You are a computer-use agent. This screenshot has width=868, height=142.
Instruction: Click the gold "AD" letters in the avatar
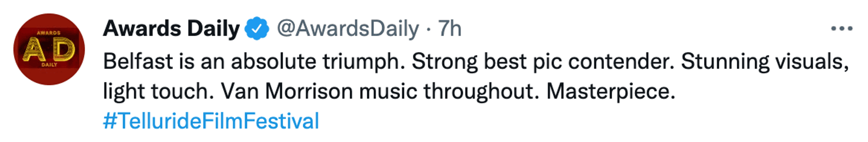[x=49, y=49]
